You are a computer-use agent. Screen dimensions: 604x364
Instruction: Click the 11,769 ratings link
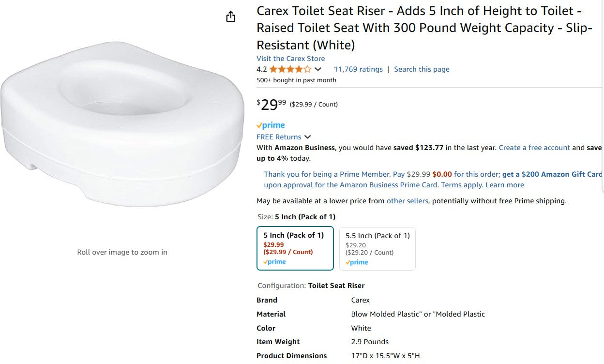[358, 69]
